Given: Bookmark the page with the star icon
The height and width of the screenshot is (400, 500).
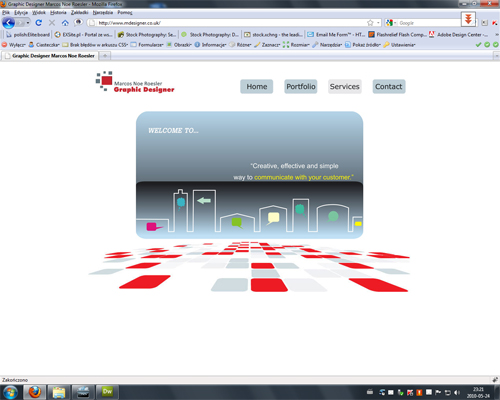Looking at the screenshot, I should pos(370,23).
